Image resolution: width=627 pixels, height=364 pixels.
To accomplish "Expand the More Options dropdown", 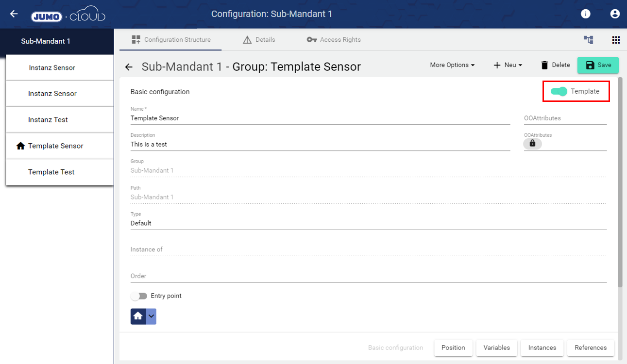I will pos(452,65).
